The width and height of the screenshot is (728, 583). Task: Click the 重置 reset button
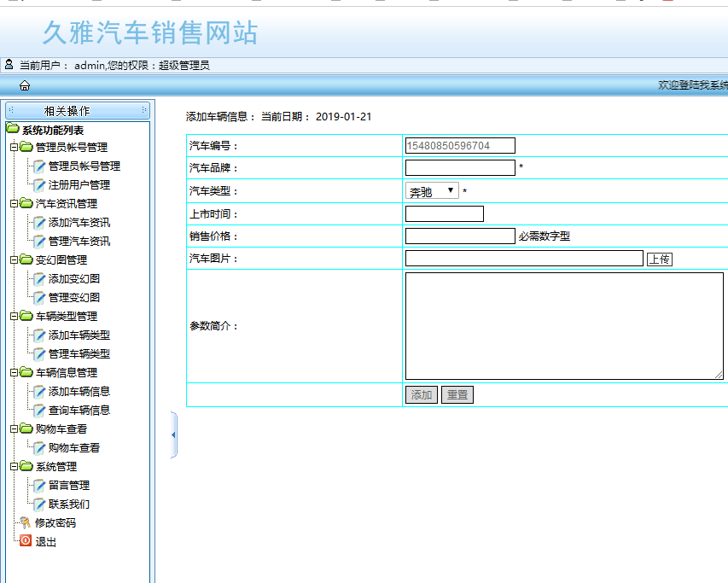click(457, 395)
